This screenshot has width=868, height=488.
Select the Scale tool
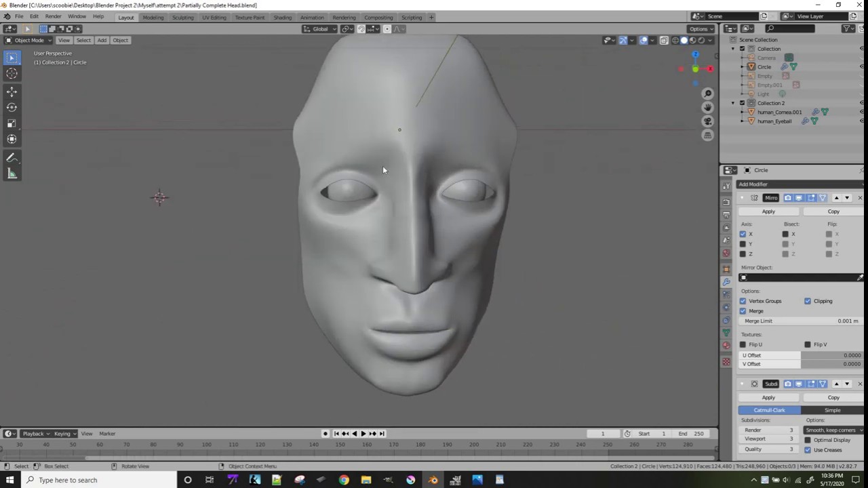pos(12,123)
